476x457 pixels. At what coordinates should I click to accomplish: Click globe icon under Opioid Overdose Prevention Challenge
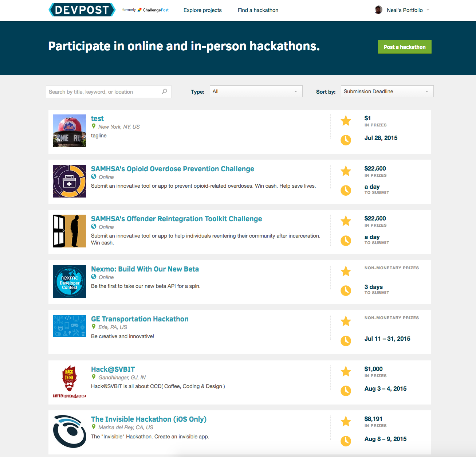[x=94, y=176]
